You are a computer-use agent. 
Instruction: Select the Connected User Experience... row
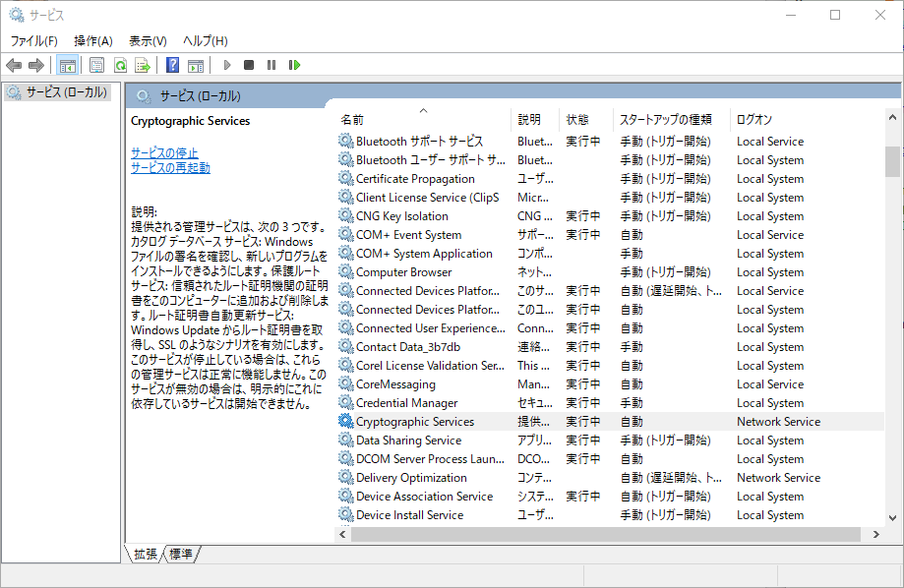coord(610,328)
